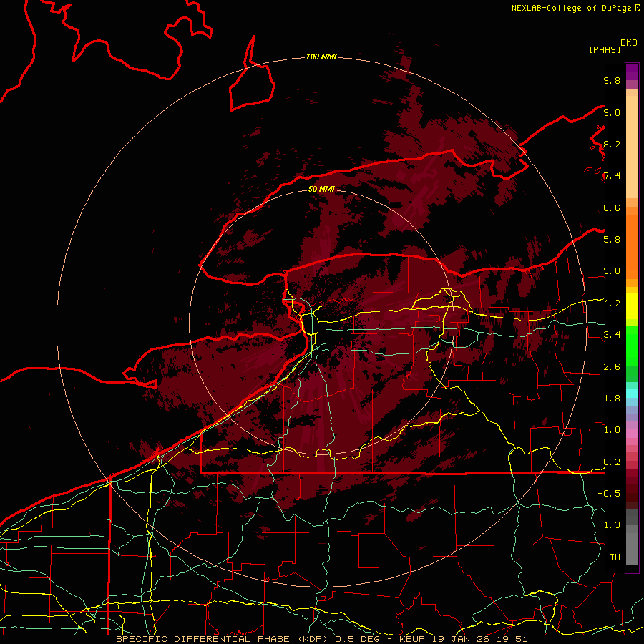Viewport: 644px width, 644px height.
Task: Select the DKD label above the color scale
Action: coord(629,43)
